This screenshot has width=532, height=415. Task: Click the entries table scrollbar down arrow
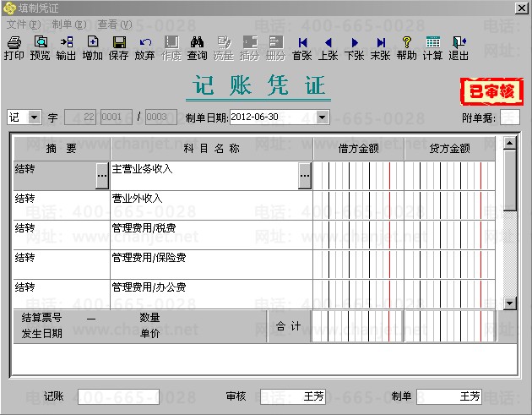pyautogui.click(x=509, y=303)
